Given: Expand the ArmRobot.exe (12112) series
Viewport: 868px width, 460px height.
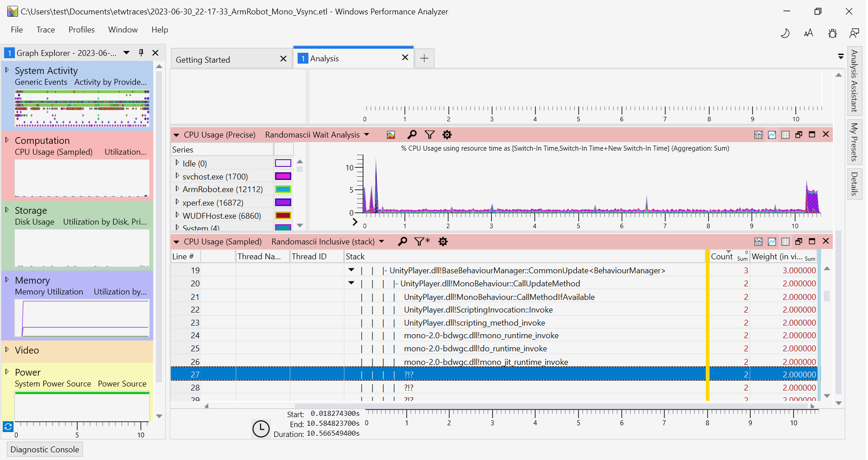Looking at the screenshot, I should click(x=177, y=189).
